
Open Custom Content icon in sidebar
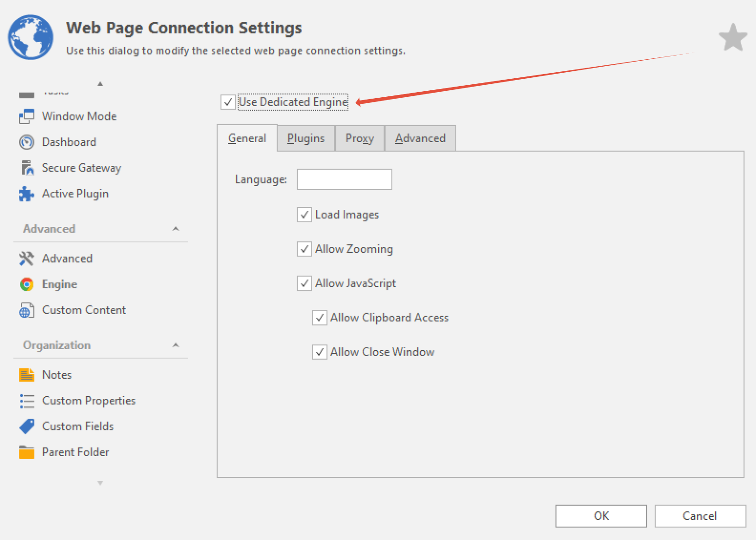[26, 310]
